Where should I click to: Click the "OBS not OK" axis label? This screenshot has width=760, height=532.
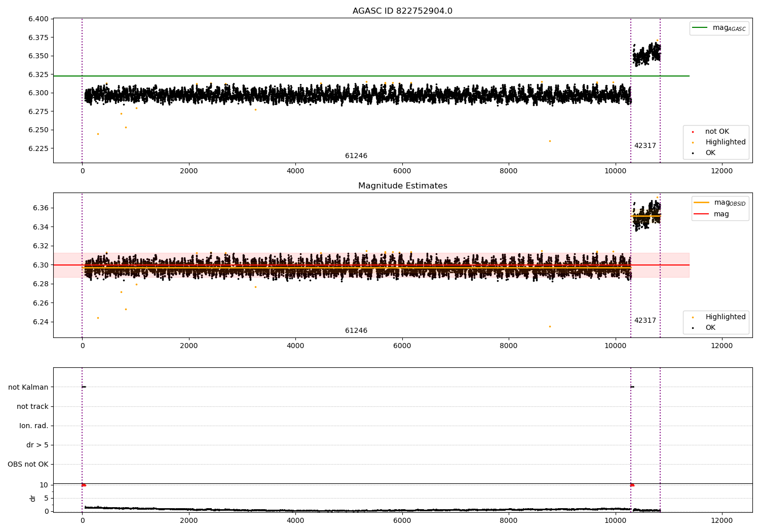pos(28,465)
